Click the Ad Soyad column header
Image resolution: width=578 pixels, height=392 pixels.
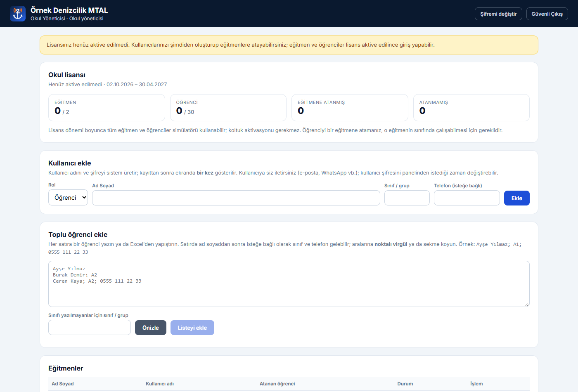click(x=63, y=384)
